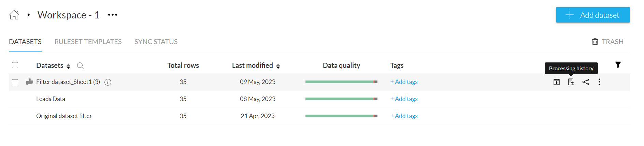
Task: Open the Processing history icon
Action: coord(571,82)
